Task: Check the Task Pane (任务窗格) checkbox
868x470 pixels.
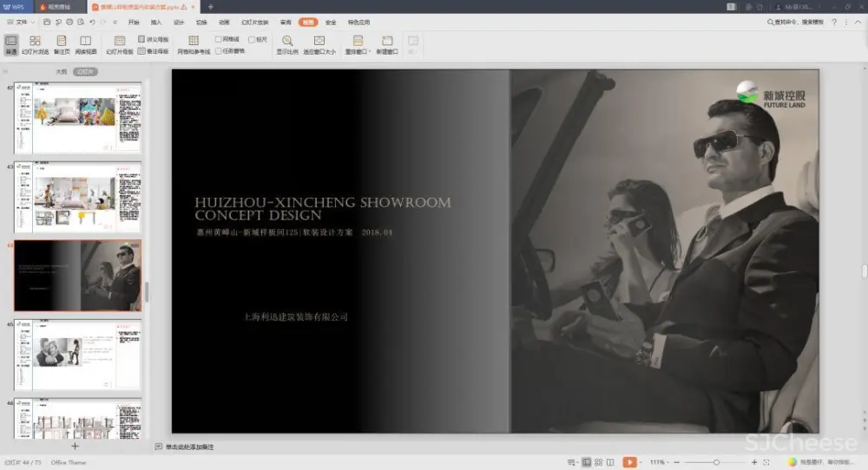Action: pyautogui.click(x=219, y=51)
